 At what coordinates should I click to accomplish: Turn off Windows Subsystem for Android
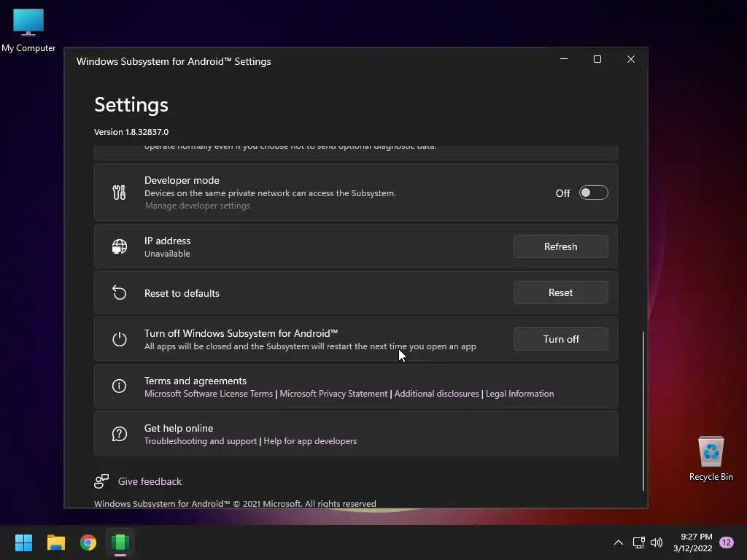point(561,339)
